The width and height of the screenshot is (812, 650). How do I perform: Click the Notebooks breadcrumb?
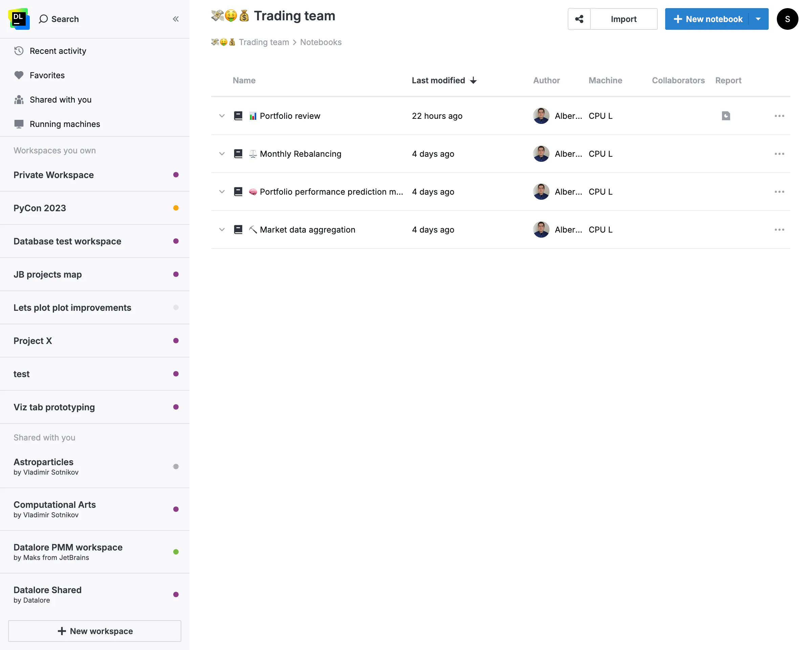pyautogui.click(x=320, y=42)
